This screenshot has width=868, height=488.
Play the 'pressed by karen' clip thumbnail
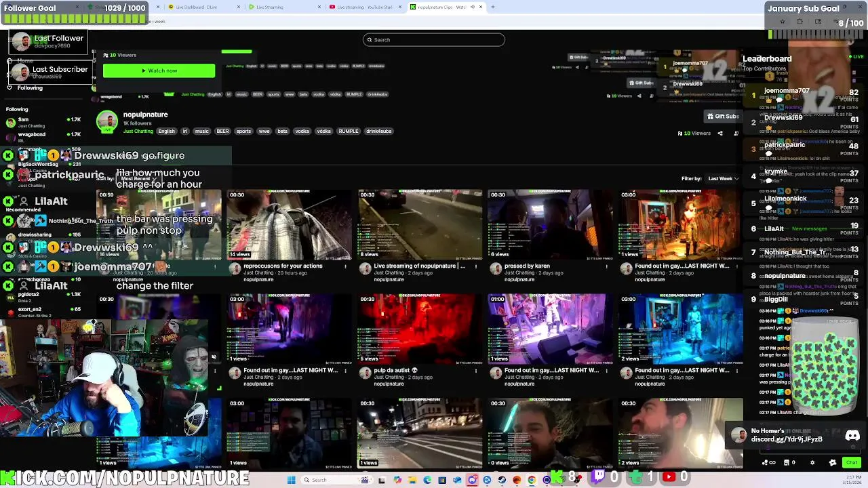tap(550, 224)
